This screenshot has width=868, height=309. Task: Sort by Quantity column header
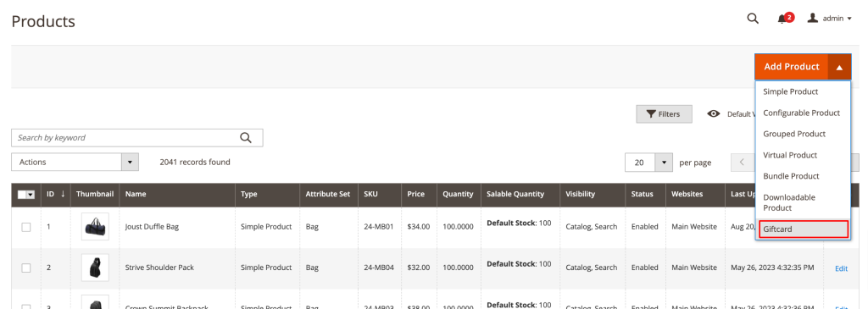459,194
